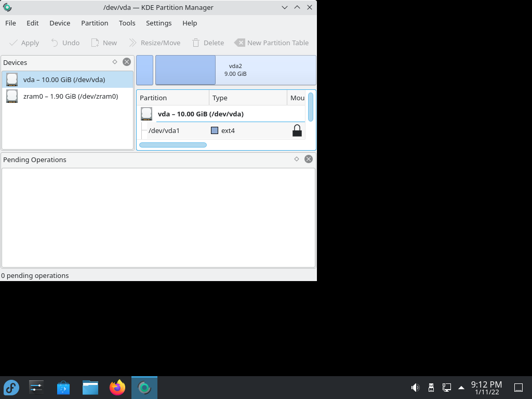This screenshot has height=399, width=532.
Task: Open System Settings from the taskbar
Action: pyautogui.click(x=36, y=388)
